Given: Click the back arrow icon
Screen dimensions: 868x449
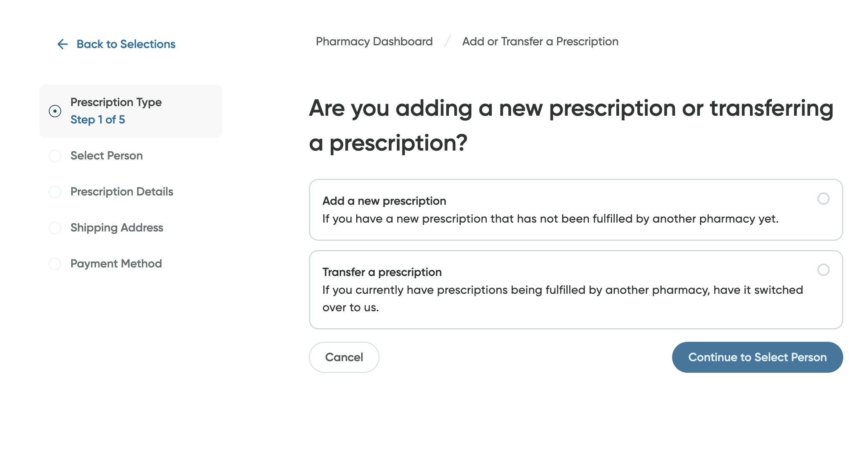Looking at the screenshot, I should pos(62,44).
